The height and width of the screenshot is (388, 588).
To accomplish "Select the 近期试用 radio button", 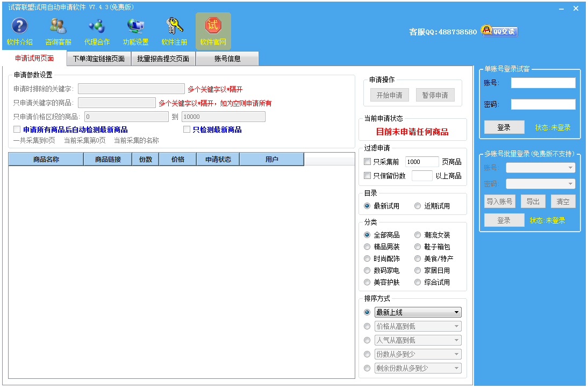I will point(418,206).
